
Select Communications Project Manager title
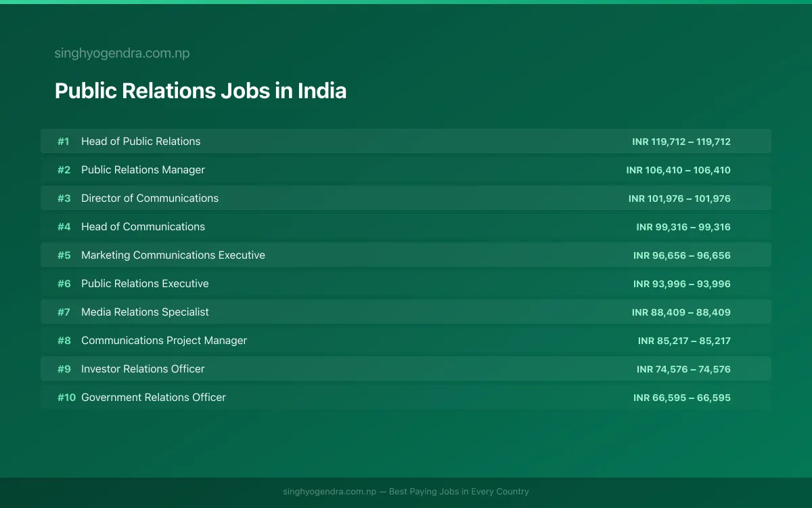coord(164,341)
